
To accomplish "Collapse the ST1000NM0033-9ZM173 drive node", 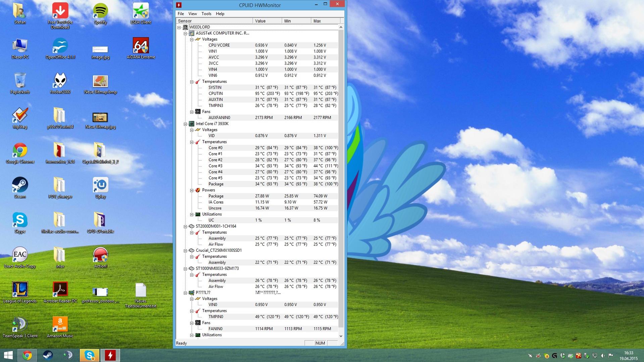I will click(x=185, y=269).
